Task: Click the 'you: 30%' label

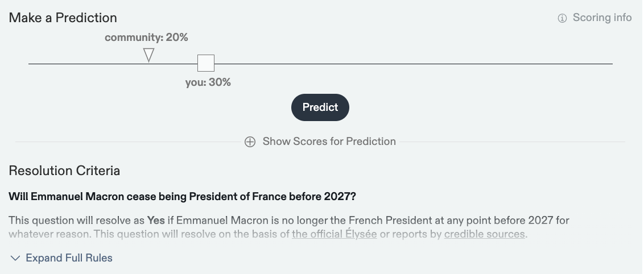Action: (208, 82)
